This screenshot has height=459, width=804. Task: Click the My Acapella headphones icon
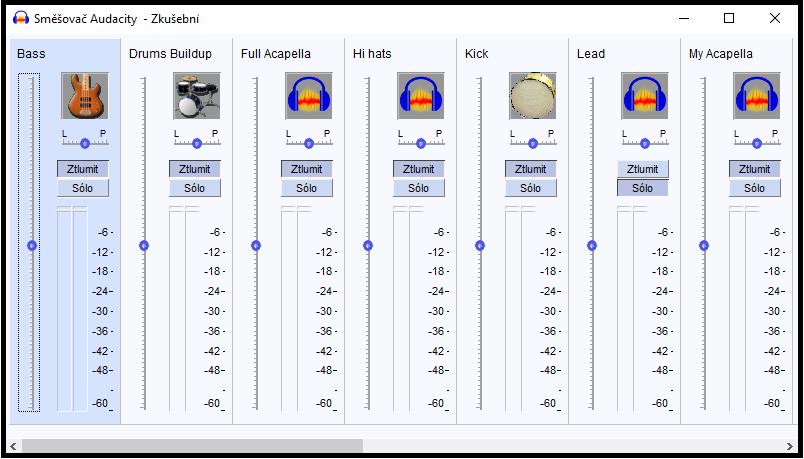pyautogui.click(x=757, y=96)
